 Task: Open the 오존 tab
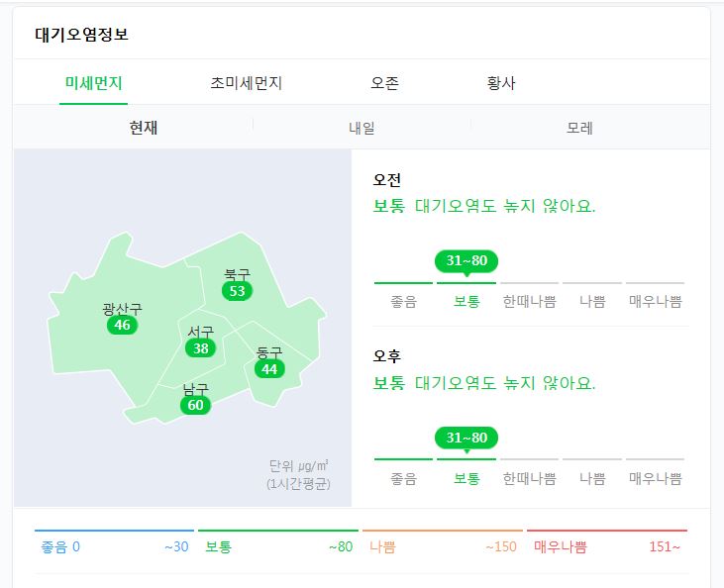pos(384,83)
